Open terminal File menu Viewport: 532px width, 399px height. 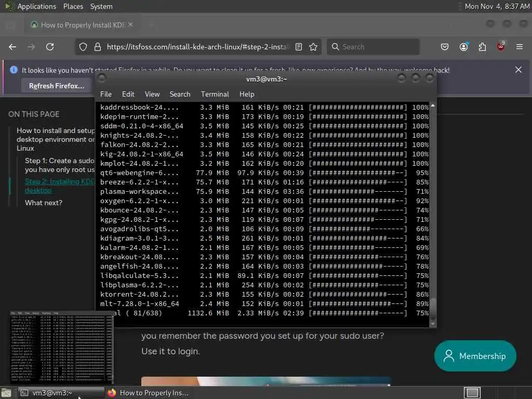pyautogui.click(x=106, y=95)
